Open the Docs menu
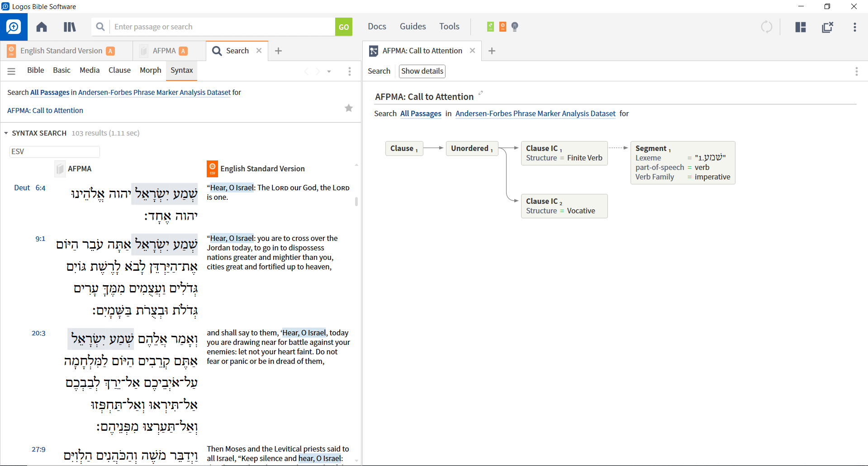Image resolution: width=868 pixels, height=466 pixels. 377,27
